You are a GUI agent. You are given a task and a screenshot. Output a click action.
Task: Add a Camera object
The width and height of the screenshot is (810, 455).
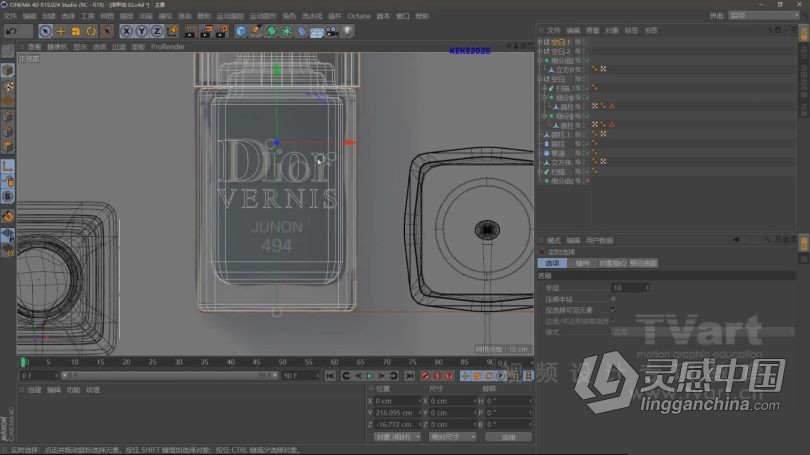pos(332,32)
